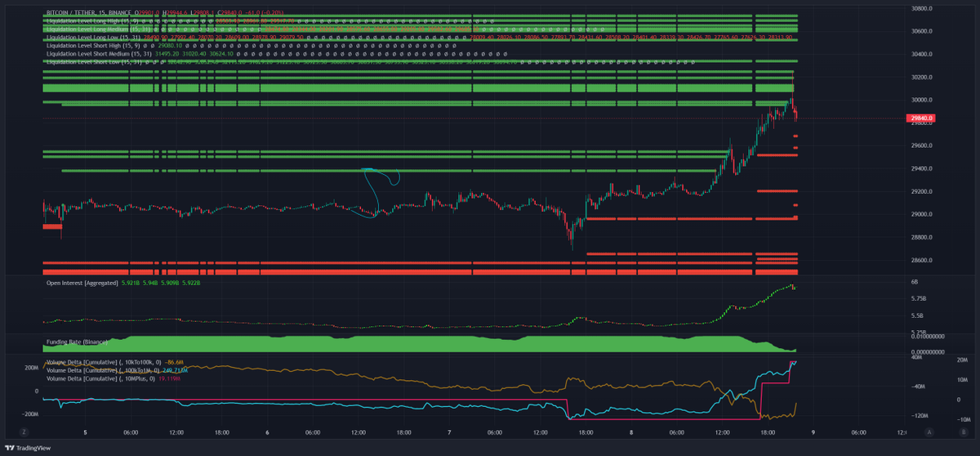The width and height of the screenshot is (980, 456).
Task: Click the -120M volume scale label
Action: 920,415
